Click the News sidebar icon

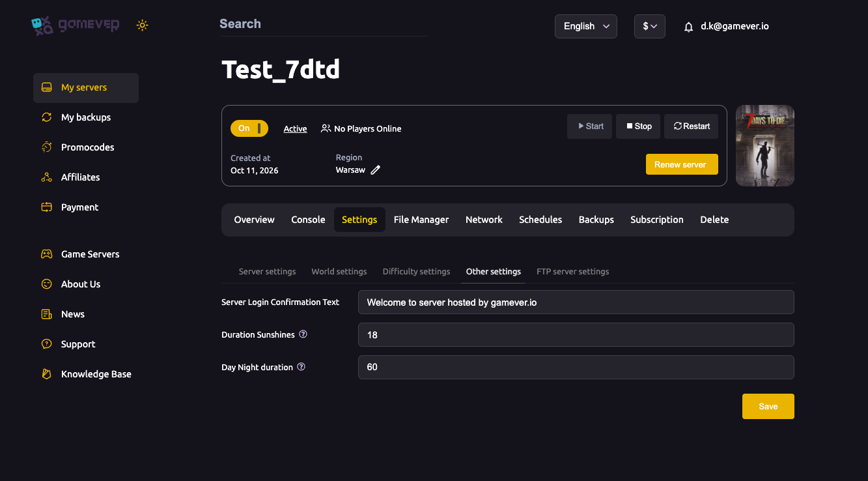(x=46, y=314)
